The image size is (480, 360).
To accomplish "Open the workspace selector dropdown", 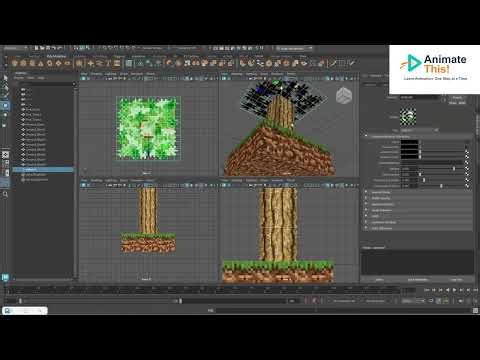I will click(x=295, y=48).
